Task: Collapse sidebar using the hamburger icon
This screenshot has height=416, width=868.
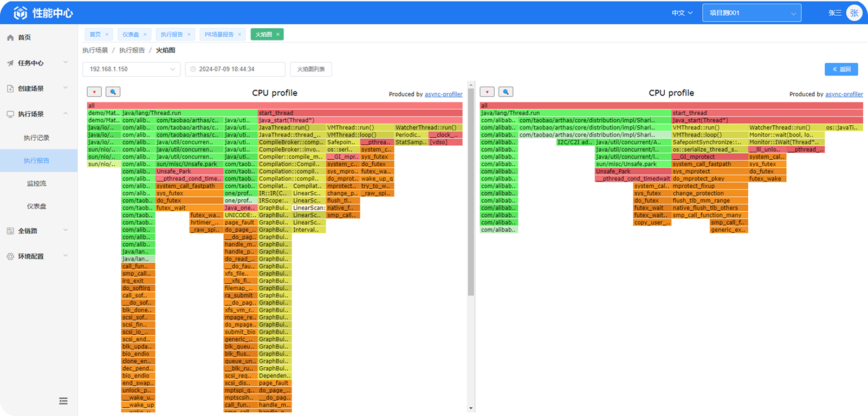Action: tap(63, 401)
